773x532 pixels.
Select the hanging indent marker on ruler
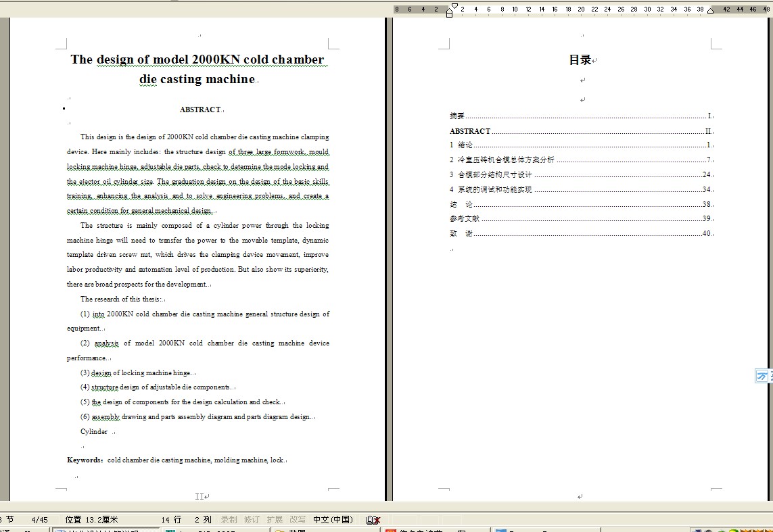click(x=449, y=10)
